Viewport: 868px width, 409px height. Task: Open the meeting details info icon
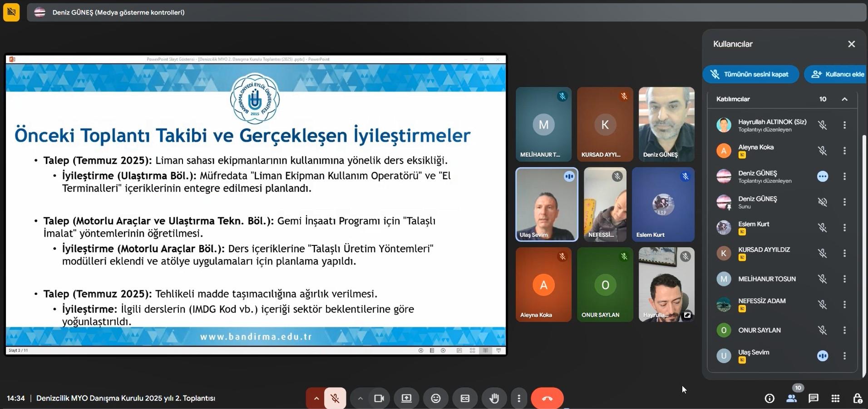coord(769,399)
